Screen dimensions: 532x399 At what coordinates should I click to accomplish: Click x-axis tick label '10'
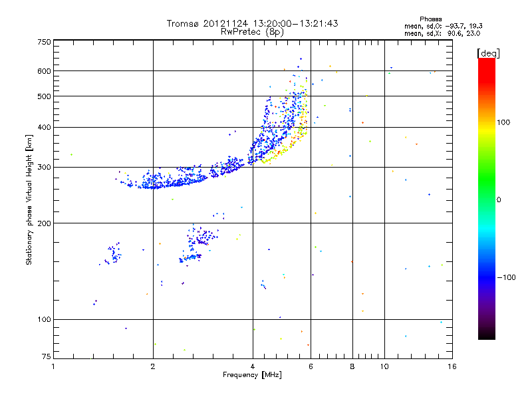[384, 366]
